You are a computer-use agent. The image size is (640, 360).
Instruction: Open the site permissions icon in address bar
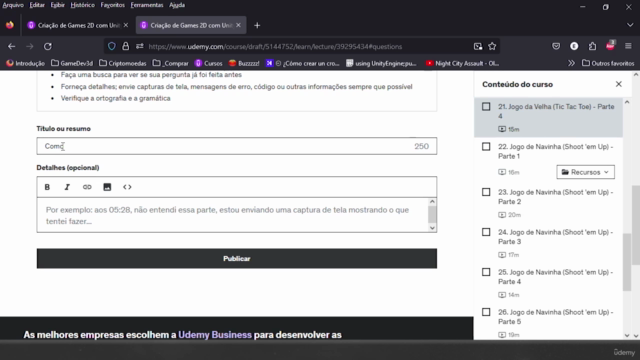click(x=140, y=47)
